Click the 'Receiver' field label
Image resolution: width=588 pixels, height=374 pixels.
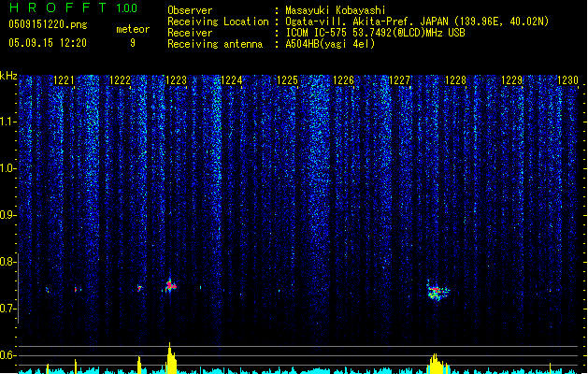coord(190,33)
